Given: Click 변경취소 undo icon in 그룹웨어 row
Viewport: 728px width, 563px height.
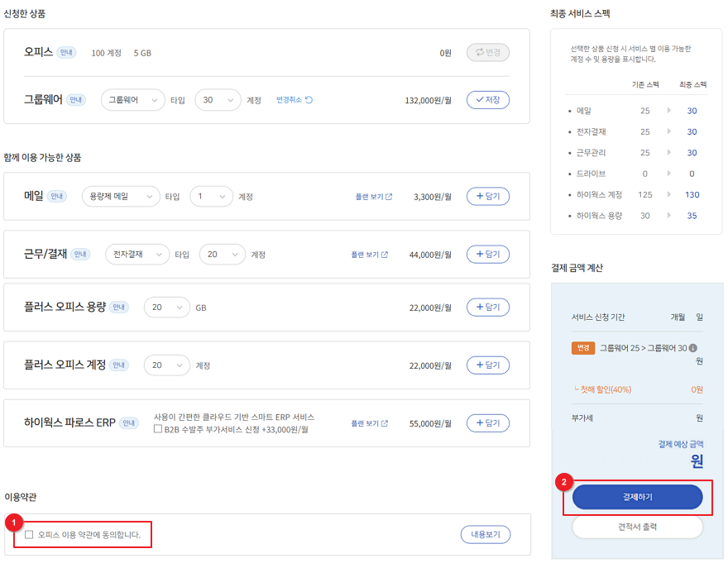Looking at the screenshot, I should click(x=309, y=100).
